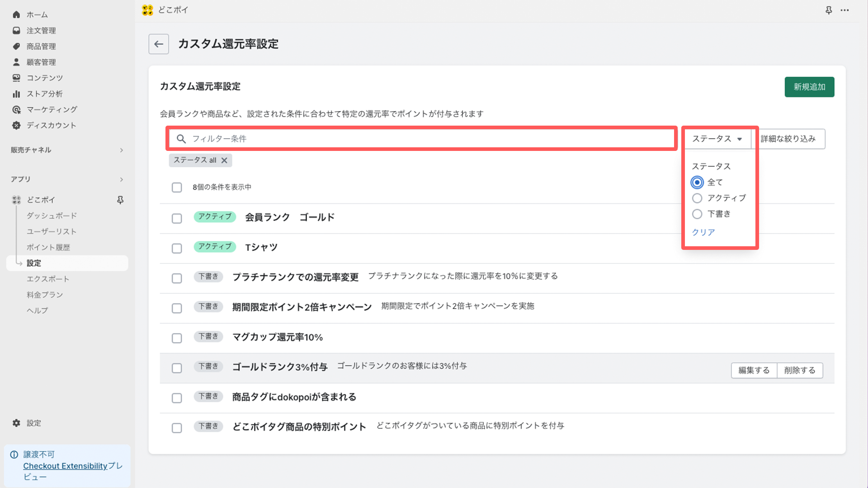Click the Tシャツ rule title
This screenshot has height=488, width=868.
coord(261,247)
